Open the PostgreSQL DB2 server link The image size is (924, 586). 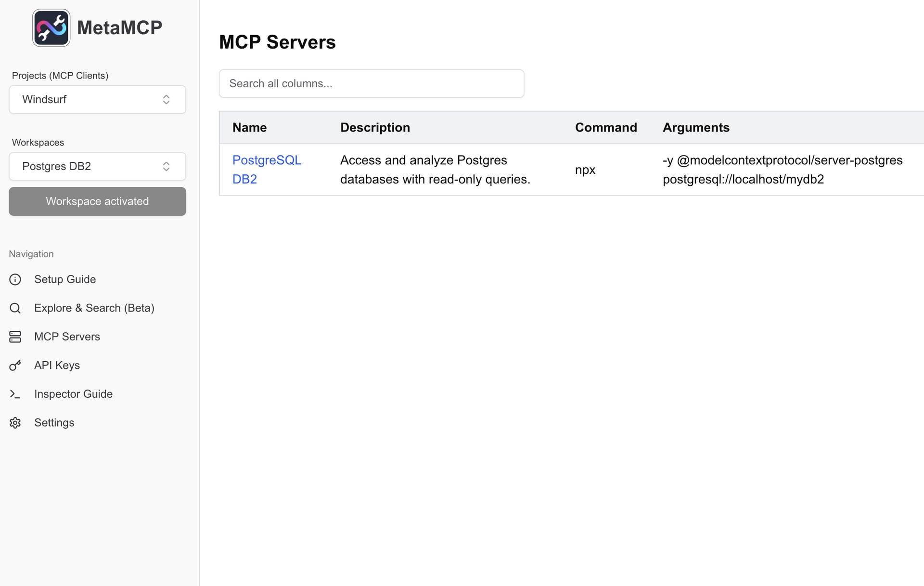coord(267,169)
